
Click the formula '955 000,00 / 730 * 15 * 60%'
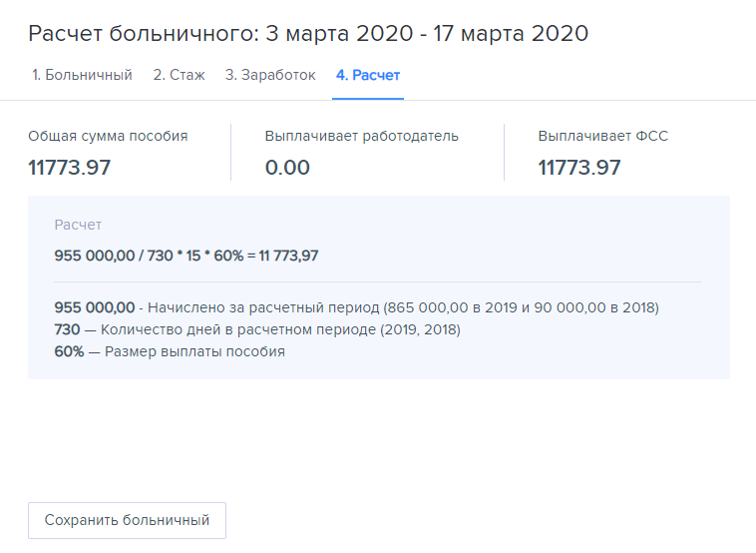(147, 256)
